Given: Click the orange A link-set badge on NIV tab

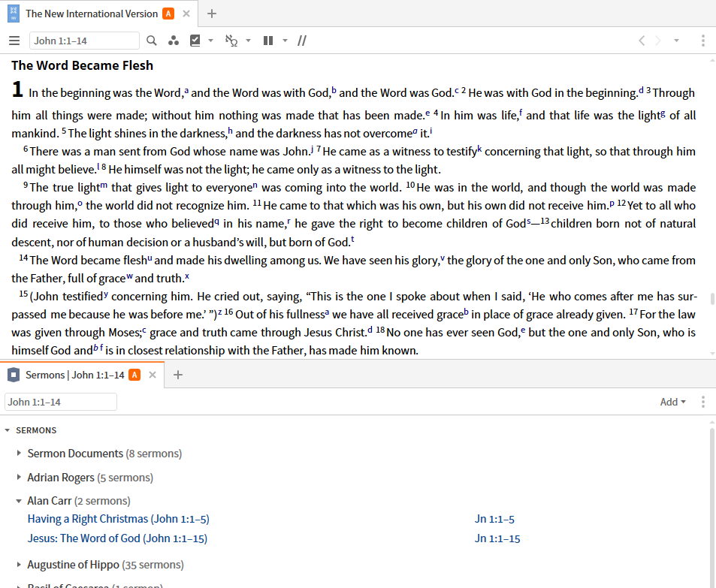Looking at the screenshot, I should pyautogui.click(x=168, y=14).
